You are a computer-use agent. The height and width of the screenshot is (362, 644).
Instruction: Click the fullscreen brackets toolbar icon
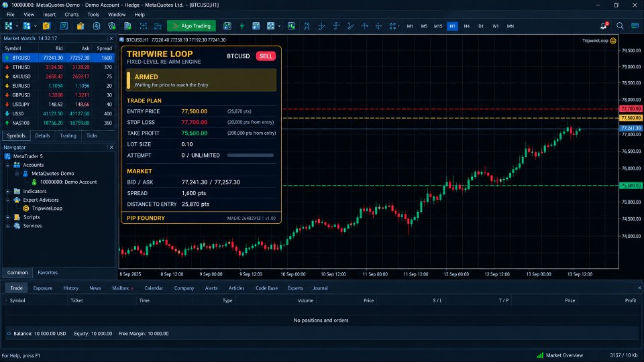click(144, 26)
